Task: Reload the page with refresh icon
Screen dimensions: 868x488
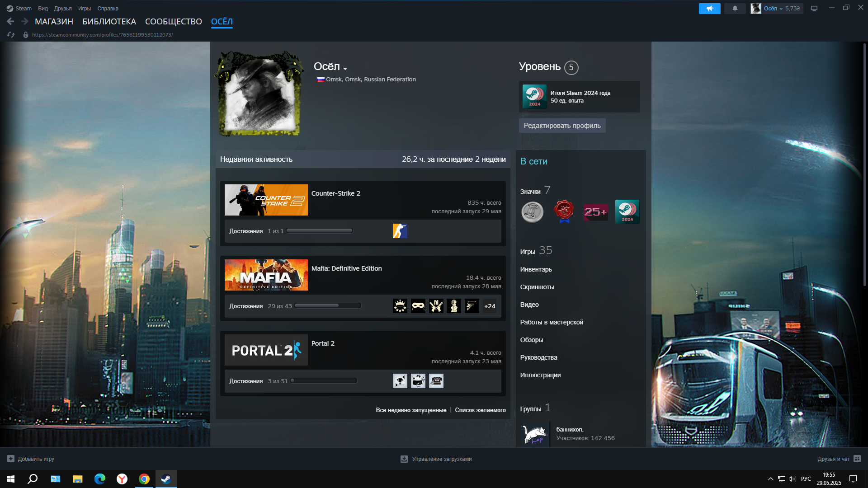Action: [x=11, y=35]
